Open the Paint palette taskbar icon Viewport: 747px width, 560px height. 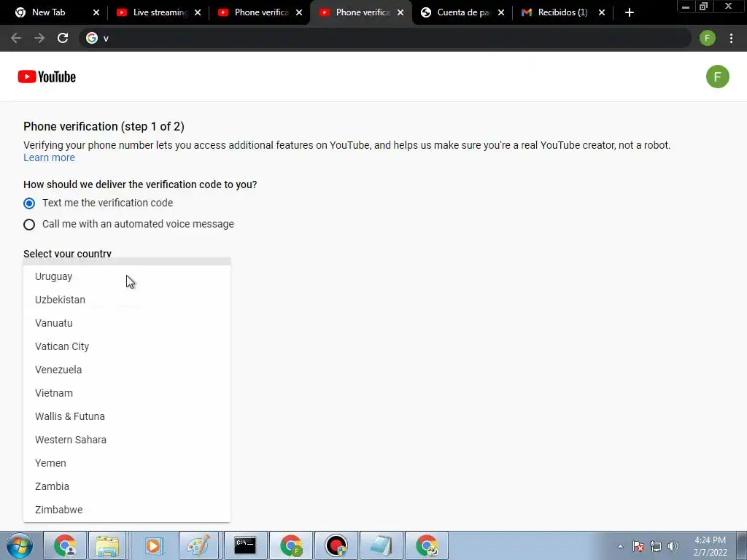click(x=198, y=545)
